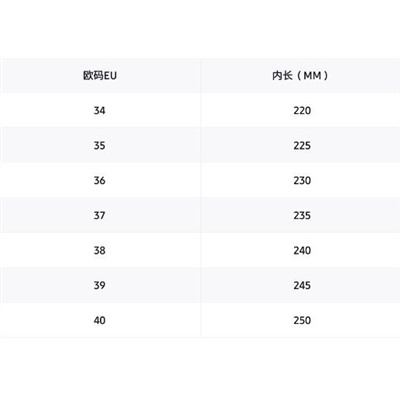
Task: Click the 235 inner length value
Action: (x=302, y=215)
